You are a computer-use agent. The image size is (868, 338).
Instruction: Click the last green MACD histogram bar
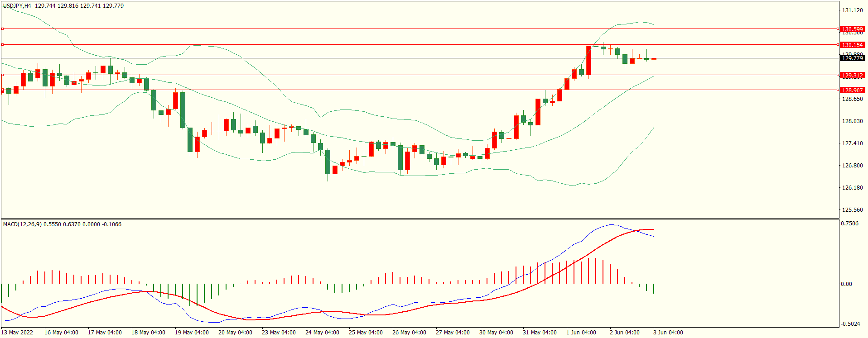point(654,288)
